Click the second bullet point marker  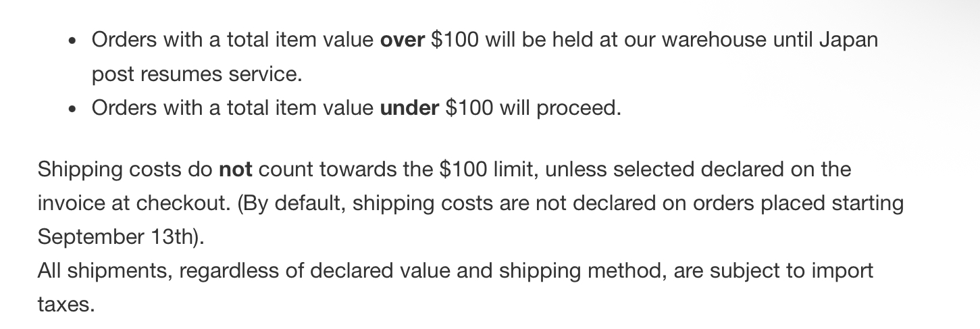point(72,109)
